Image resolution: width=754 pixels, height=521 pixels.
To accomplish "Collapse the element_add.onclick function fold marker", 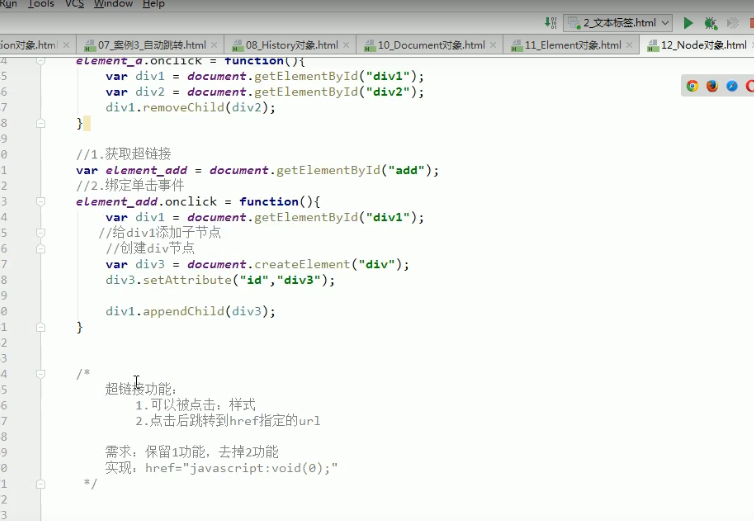I will [x=40, y=202].
